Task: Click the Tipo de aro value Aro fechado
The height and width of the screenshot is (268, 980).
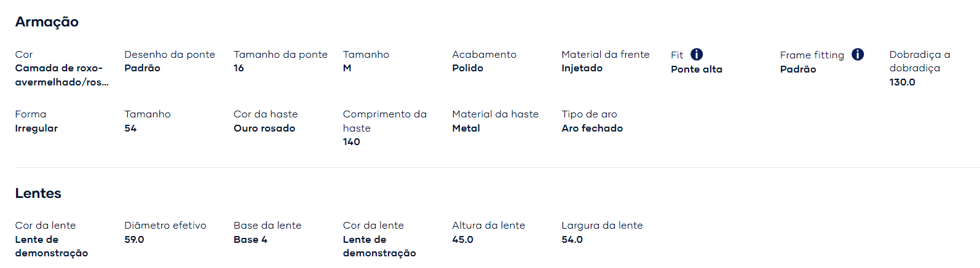Action: (x=592, y=128)
